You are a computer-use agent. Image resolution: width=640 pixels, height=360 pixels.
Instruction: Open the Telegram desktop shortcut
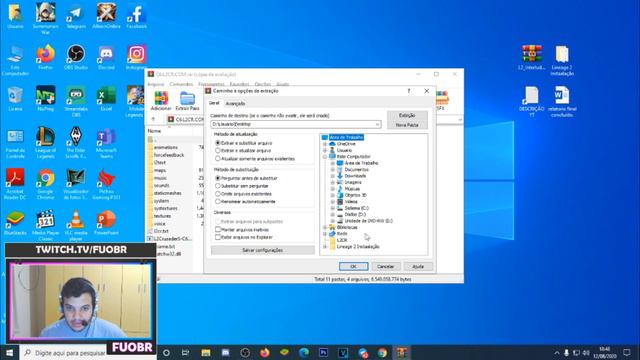pyautogui.click(x=76, y=16)
